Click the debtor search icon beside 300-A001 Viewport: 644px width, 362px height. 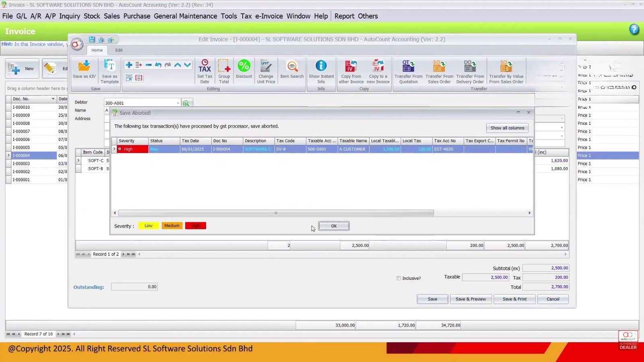186,103
